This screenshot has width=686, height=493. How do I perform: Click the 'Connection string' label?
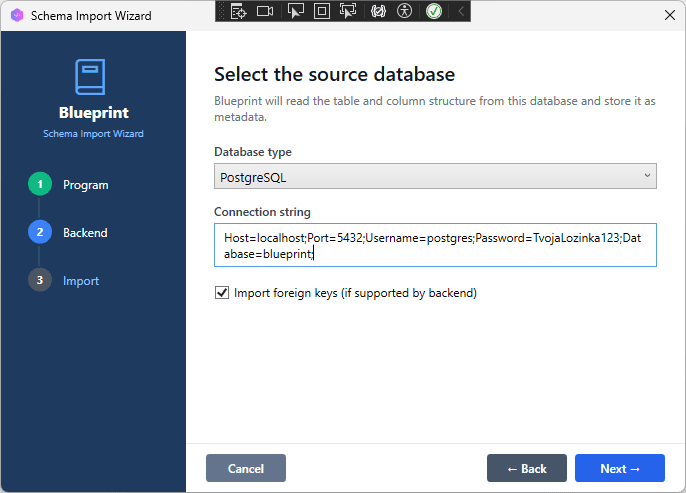(262, 212)
